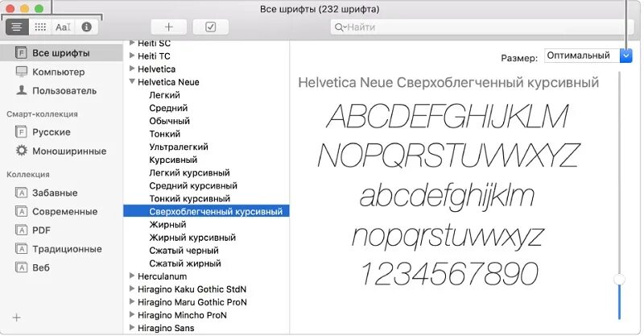Select Тонкий курсивный typeface
The width and height of the screenshot is (644, 336).
tap(189, 199)
